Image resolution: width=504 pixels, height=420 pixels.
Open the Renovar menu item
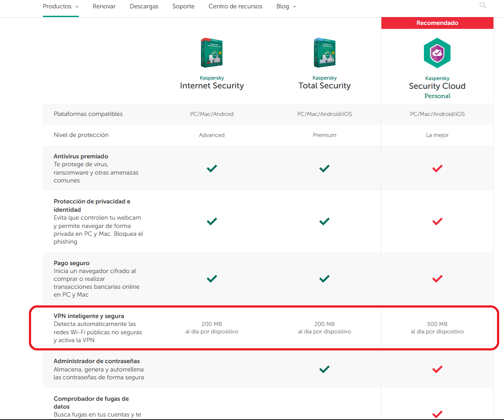click(104, 7)
